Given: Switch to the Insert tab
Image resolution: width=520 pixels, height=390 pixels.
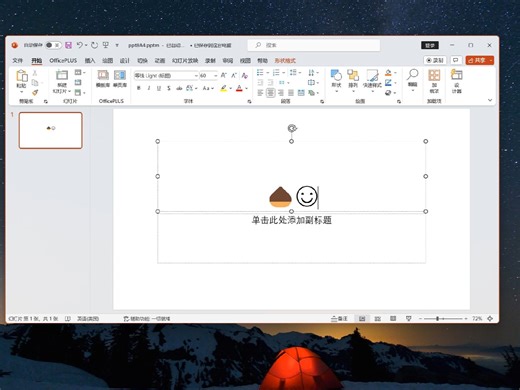Looking at the screenshot, I should point(90,60).
